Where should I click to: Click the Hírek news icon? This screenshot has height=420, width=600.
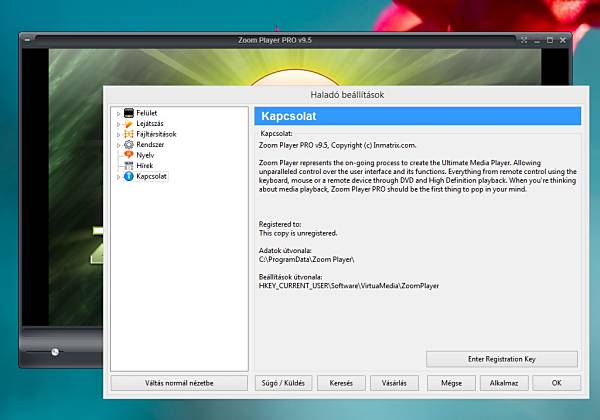pyautogui.click(x=129, y=165)
